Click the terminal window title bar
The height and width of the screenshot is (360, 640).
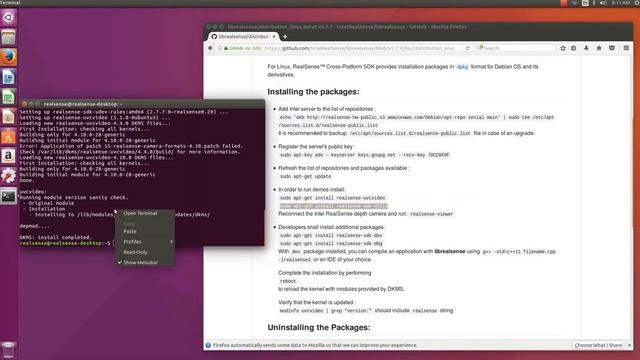[x=143, y=104]
